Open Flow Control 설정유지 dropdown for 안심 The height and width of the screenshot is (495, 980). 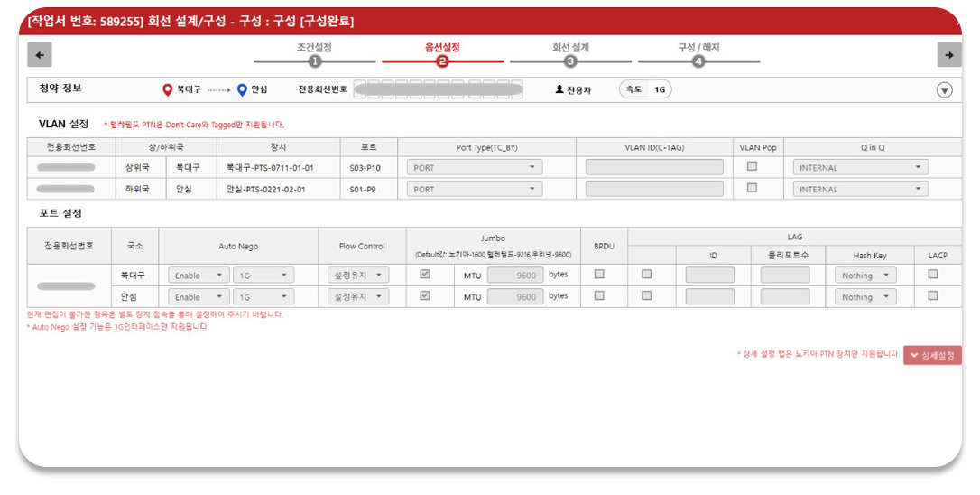(358, 296)
